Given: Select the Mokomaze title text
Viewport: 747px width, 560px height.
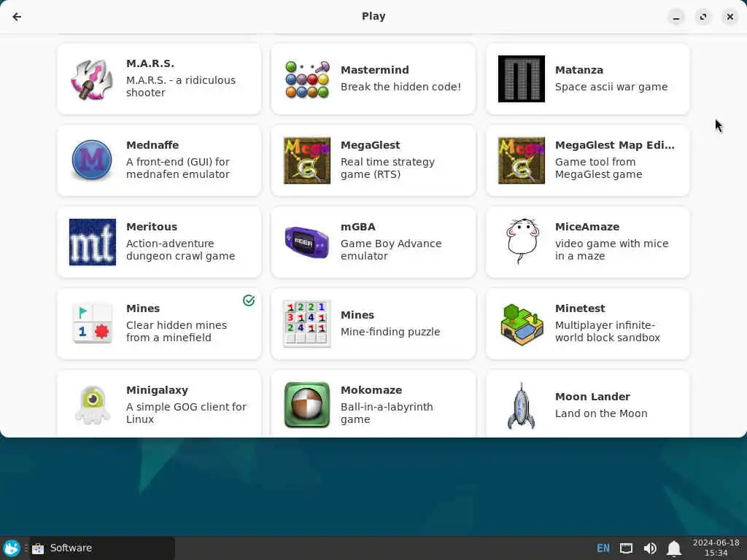Looking at the screenshot, I should [x=371, y=390].
